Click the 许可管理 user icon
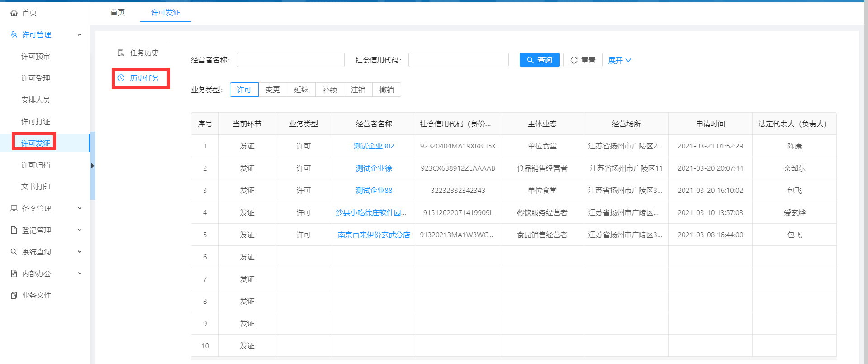Screen dimensions: 868x364 pyautogui.click(x=14, y=34)
